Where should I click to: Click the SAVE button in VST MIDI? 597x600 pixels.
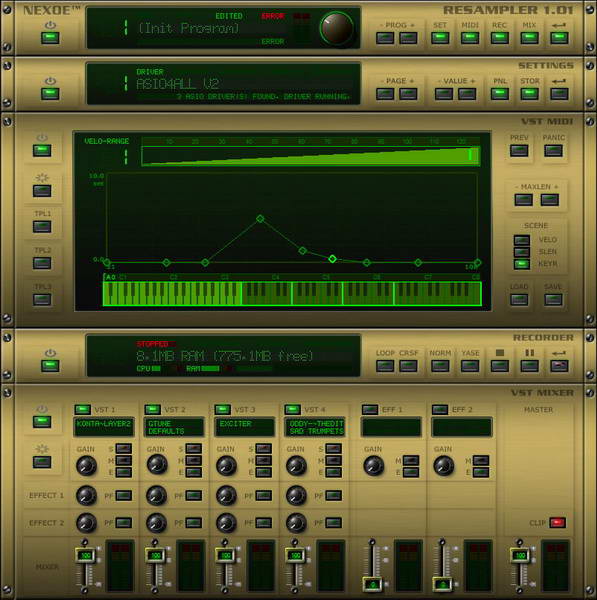[x=553, y=300]
